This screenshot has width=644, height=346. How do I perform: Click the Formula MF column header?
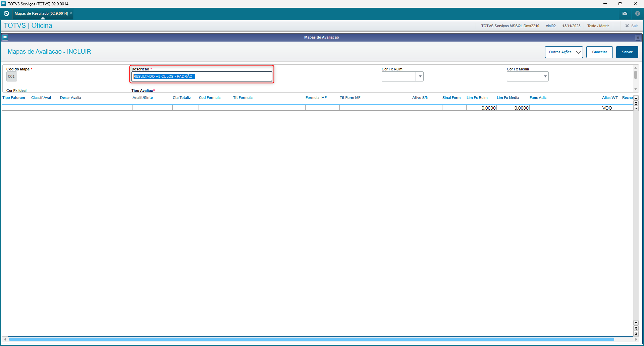[316, 98]
